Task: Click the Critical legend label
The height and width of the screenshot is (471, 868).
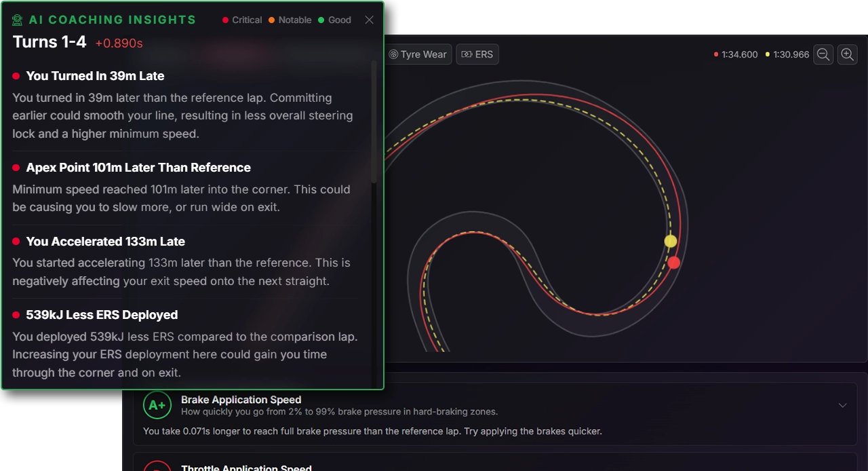Action: [247, 20]
